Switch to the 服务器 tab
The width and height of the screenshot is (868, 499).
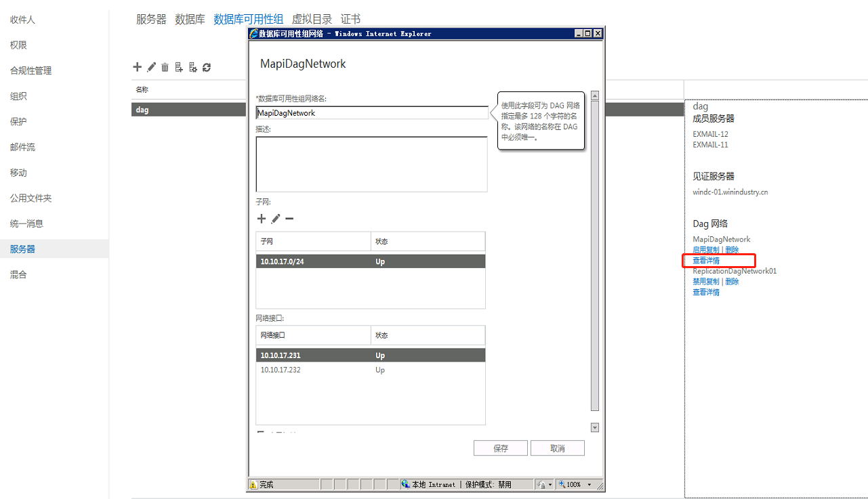151,20
